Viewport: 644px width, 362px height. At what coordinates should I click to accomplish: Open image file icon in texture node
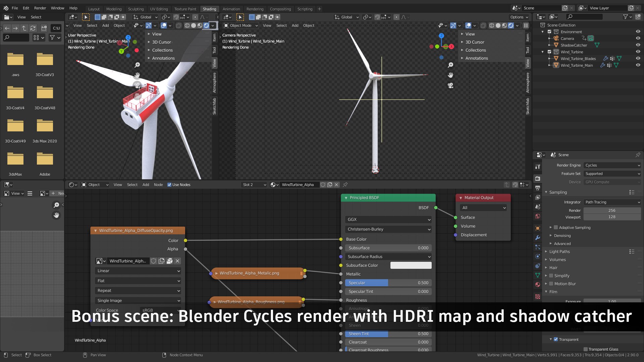[x=170, y=261]
